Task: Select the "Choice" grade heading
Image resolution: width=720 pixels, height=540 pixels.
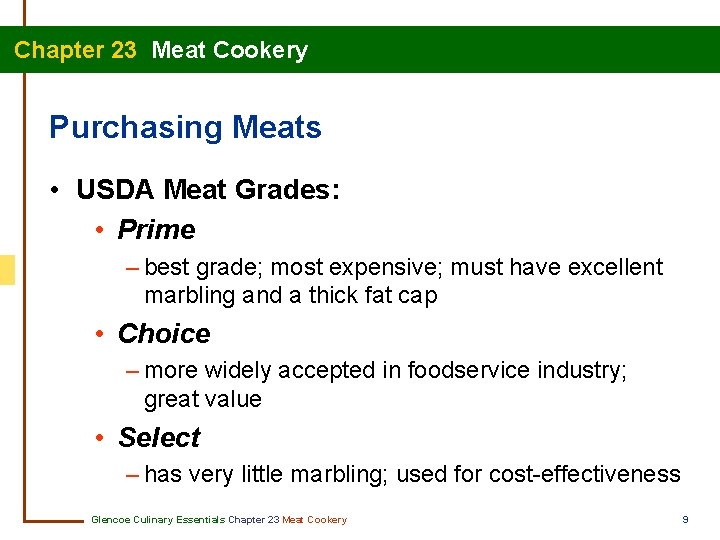Action: click(164, 334)
